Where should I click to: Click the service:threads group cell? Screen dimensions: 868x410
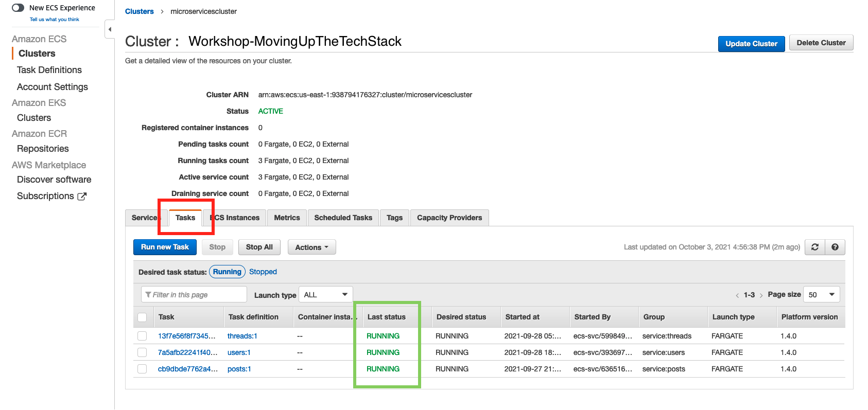tap(667, 336)
